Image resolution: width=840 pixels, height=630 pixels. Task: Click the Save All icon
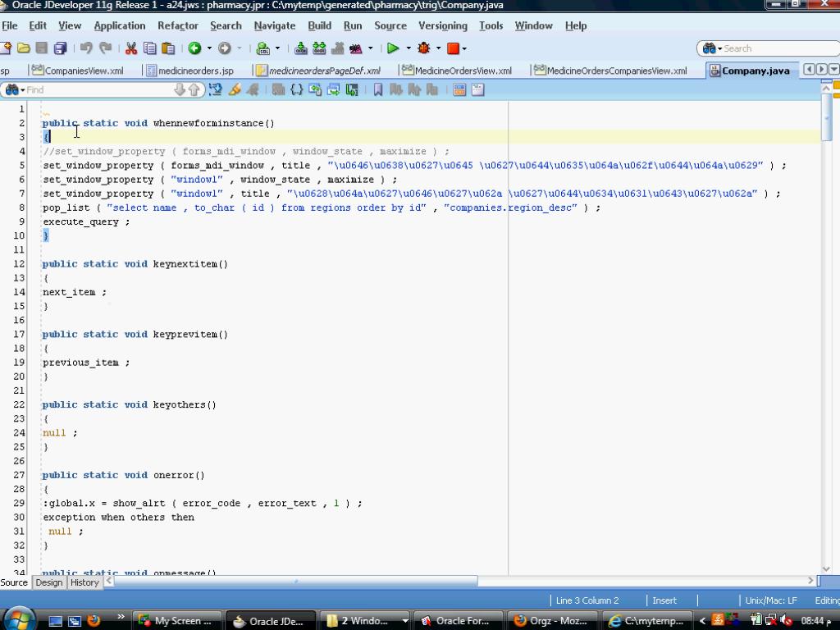60,48
